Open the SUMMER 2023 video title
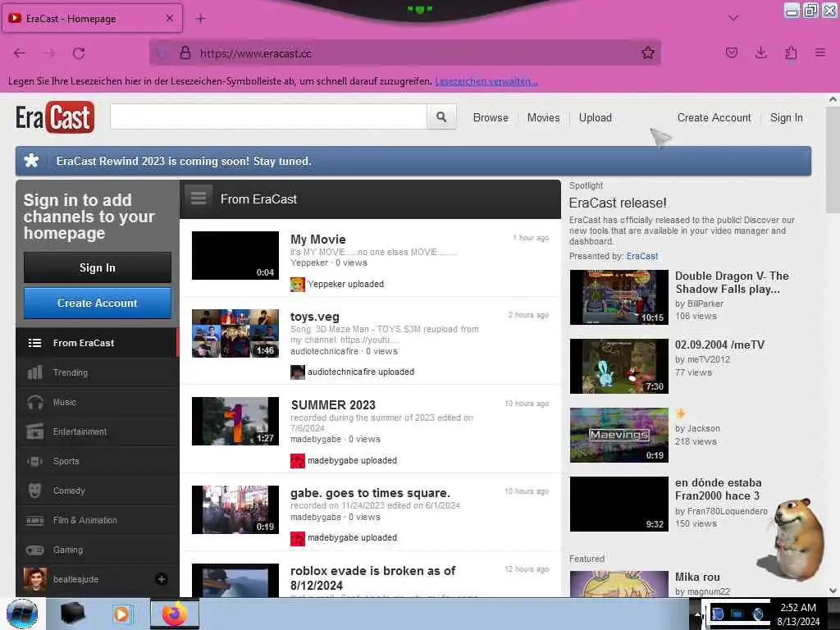This screenshot has height=630, width=840. coord(333,405)
